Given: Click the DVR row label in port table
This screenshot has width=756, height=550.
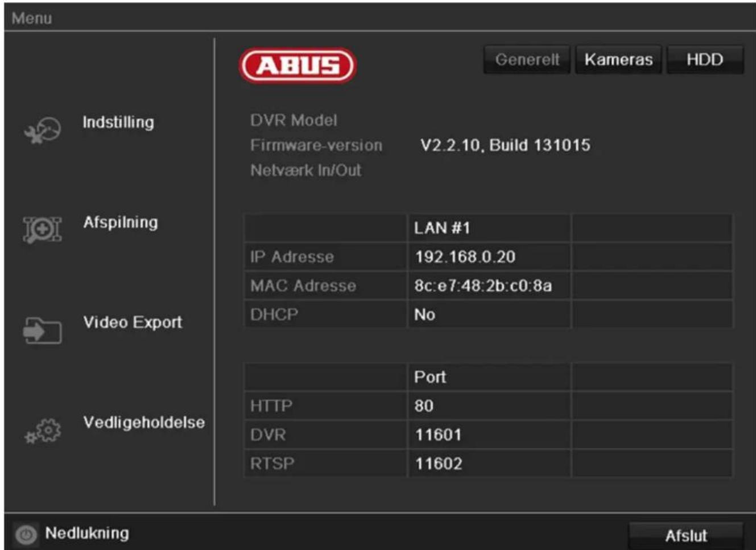Looking at the screenshot, I should click(268, 435).
